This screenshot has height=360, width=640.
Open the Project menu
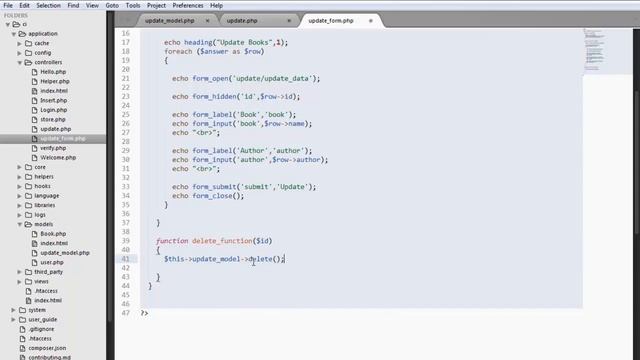156,5
